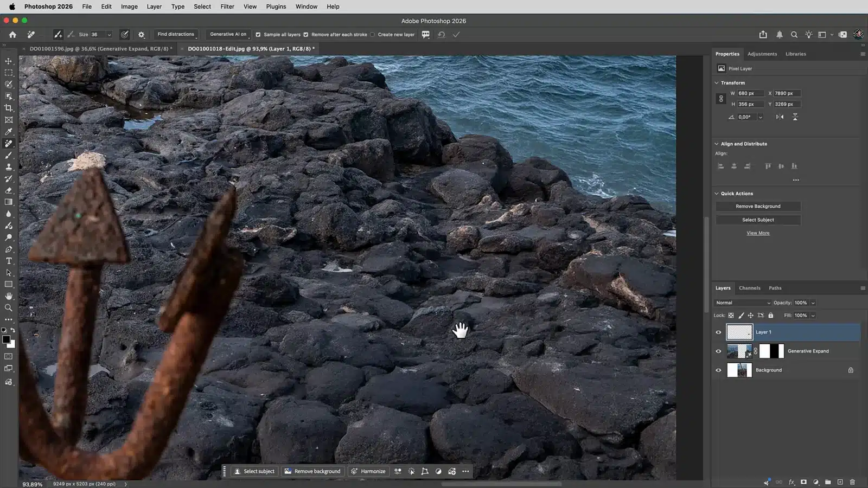Image resolution: width=868 pixels, height=488 pixels.
Task: Hide the Background layer
Action: (718, 370)
